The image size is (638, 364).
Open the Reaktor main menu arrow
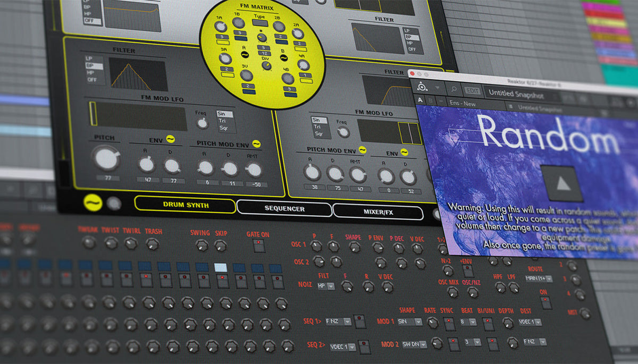438,88
